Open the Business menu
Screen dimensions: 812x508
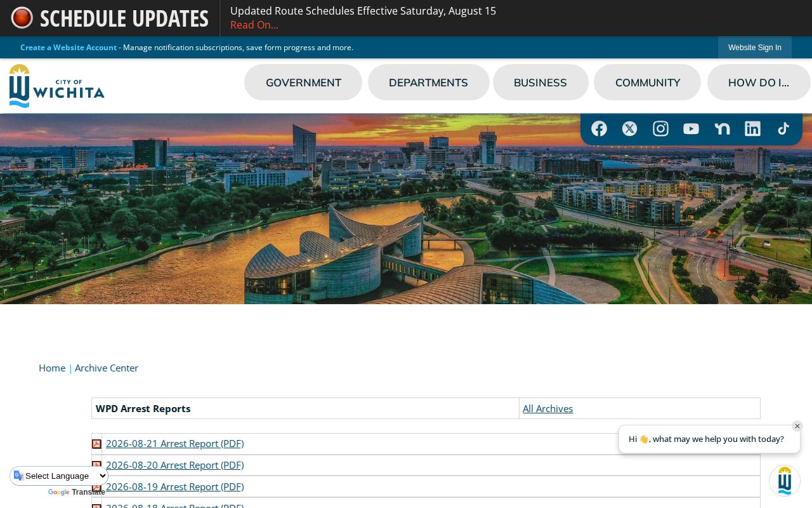540,83
